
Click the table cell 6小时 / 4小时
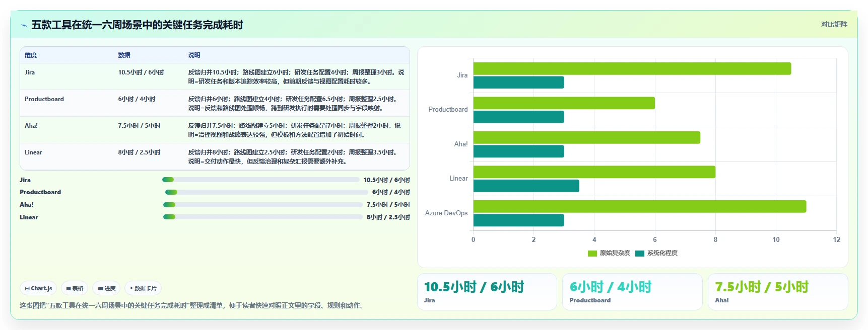coord(137,99)
